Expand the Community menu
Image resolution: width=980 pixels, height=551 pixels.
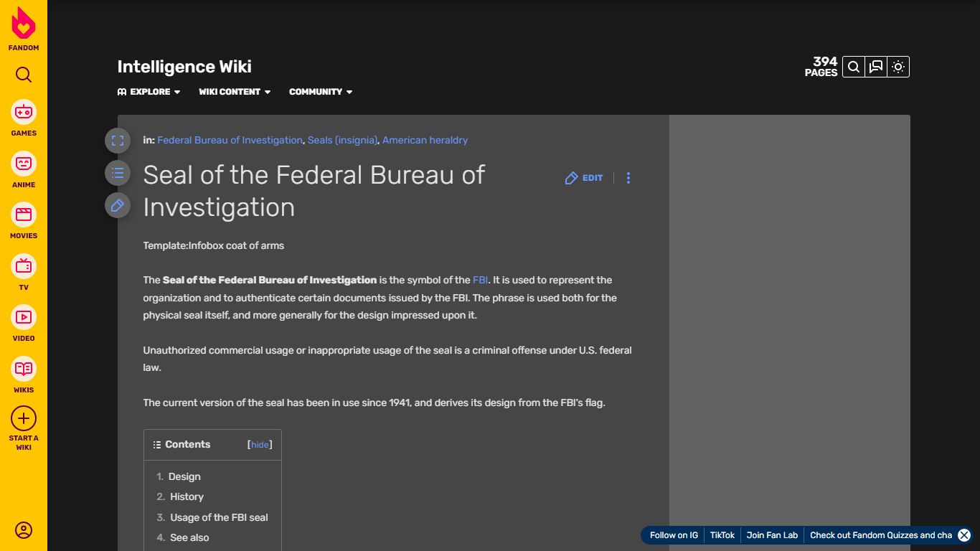pos(321,92)
